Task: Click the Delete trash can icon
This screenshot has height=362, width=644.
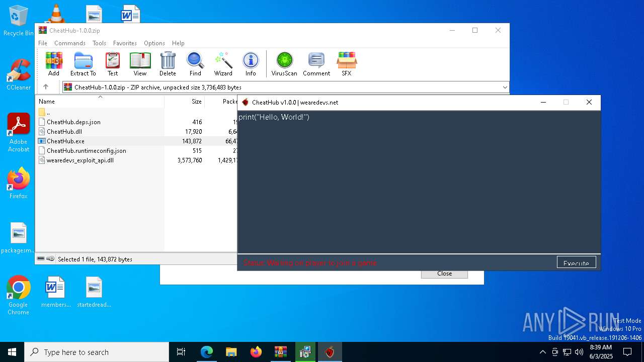Action: click(x=168, y=64)
